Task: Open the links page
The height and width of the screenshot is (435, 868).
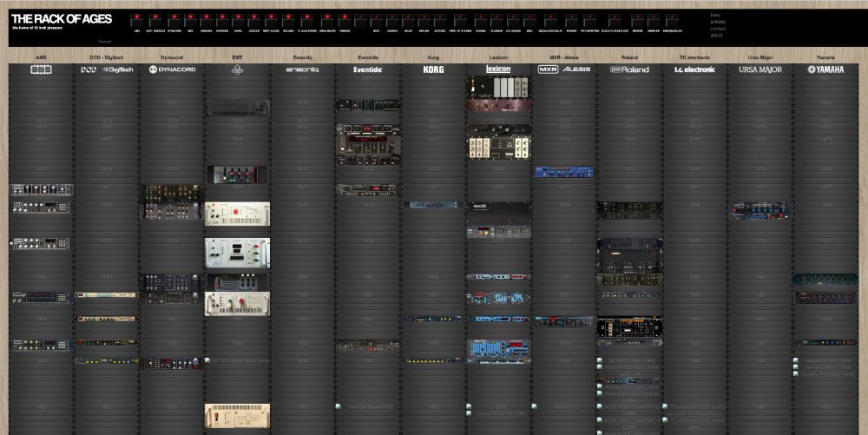Action: [x=715, y=15]
